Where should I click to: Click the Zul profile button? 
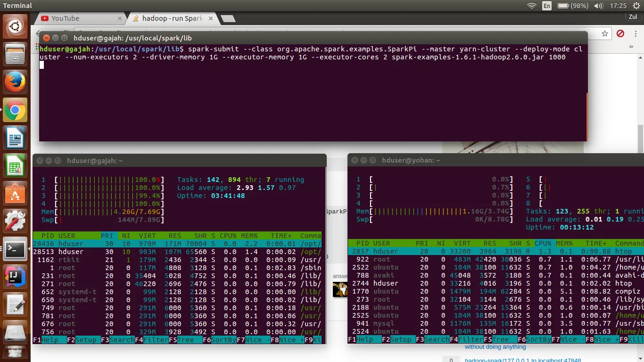(633, 16)
